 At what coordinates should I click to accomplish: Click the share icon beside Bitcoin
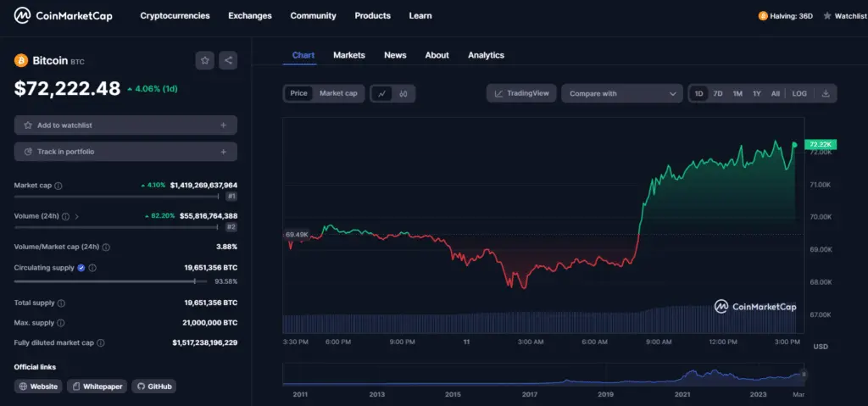[227, 60]
